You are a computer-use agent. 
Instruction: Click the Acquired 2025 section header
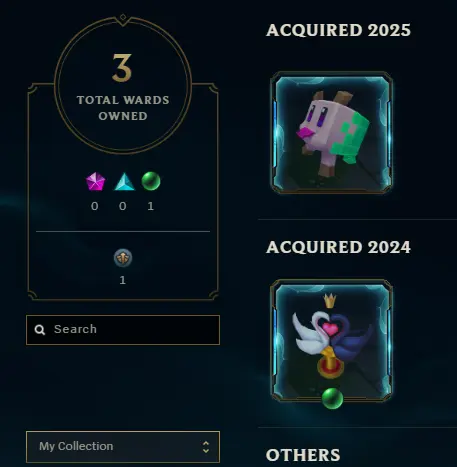tap(338, 30)
